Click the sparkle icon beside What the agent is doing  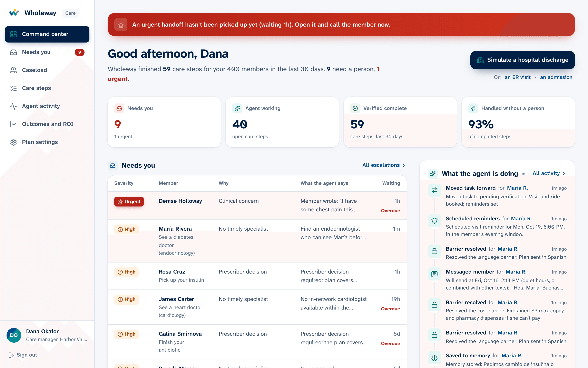[433, 174]
